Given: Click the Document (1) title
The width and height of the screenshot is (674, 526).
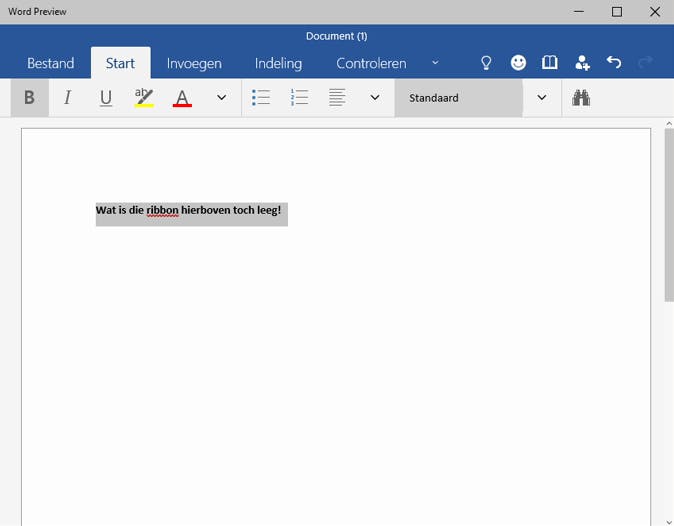Looking at the screenshot, I should [x=337, y=36].
